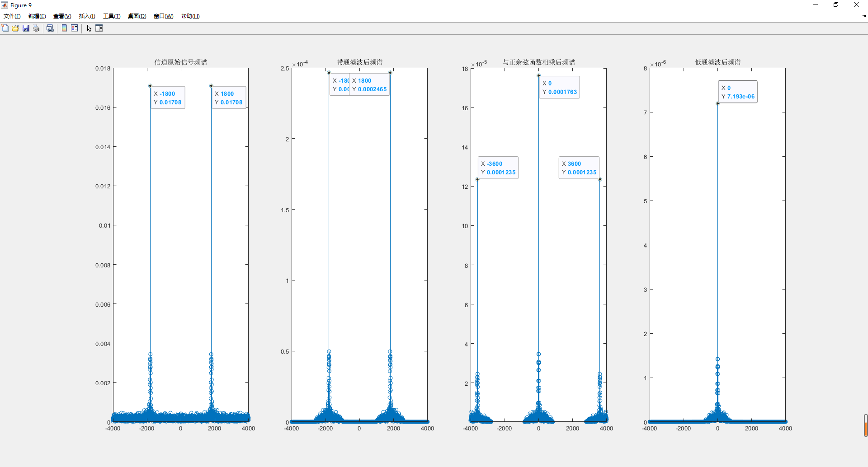Click the Link/Unlink axes toolbar icon
Viewport: 868px width, 467px height.
click(x=50, y=28)
